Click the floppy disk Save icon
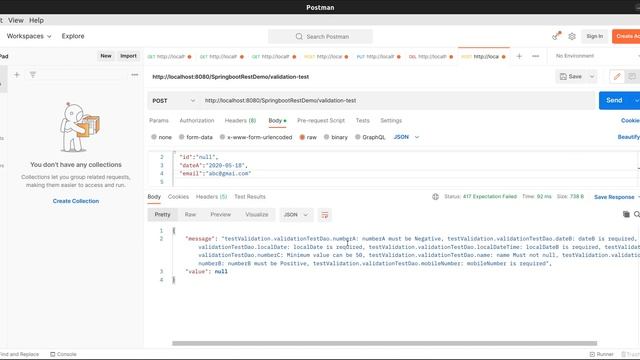 click(563, 76)
